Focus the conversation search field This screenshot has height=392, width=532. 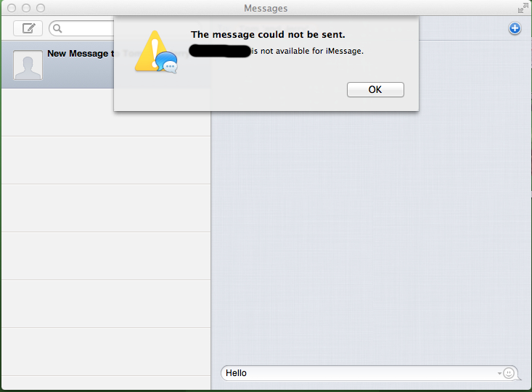point(81,28)
